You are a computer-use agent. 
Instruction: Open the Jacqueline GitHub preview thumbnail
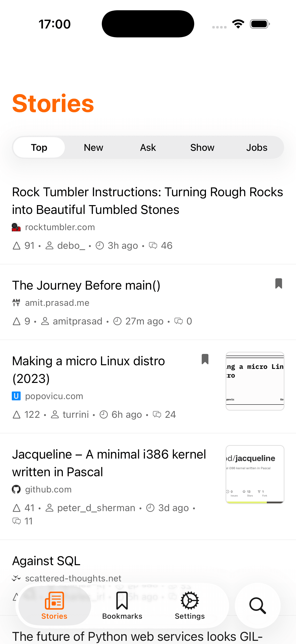pyautogui.click(x=255, y=474)
